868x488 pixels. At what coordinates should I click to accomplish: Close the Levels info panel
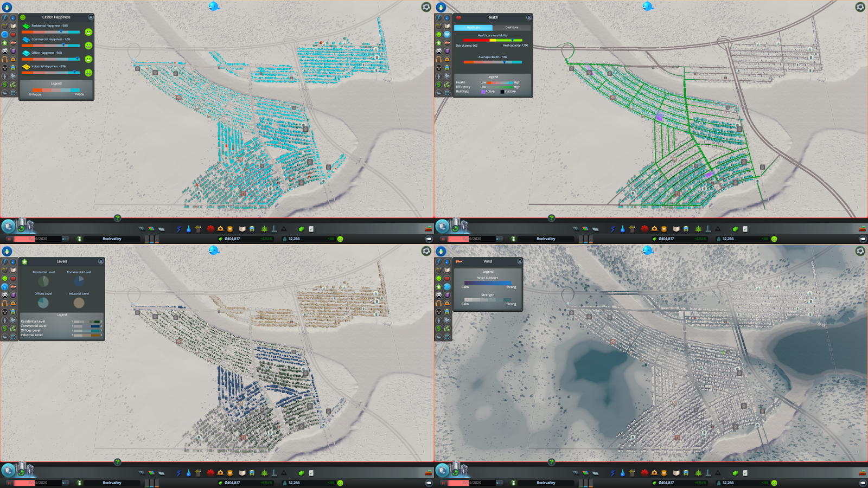click(101, 261)
